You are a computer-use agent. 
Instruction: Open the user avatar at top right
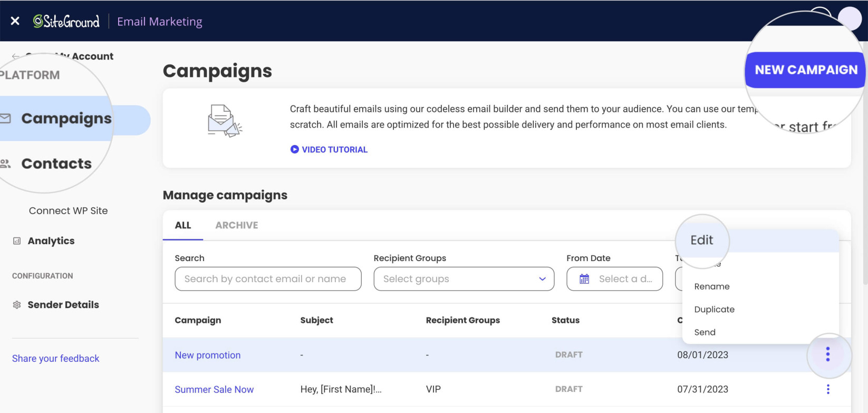pos(850,18)
